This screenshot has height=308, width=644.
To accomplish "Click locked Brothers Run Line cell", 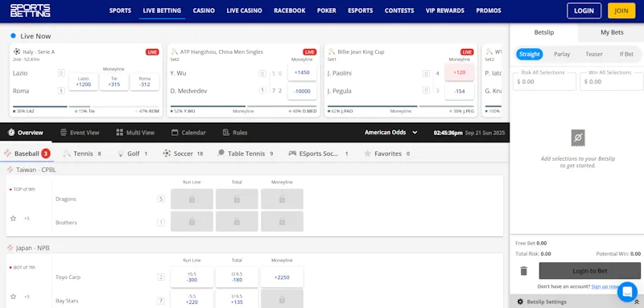I will click(192, 221).
